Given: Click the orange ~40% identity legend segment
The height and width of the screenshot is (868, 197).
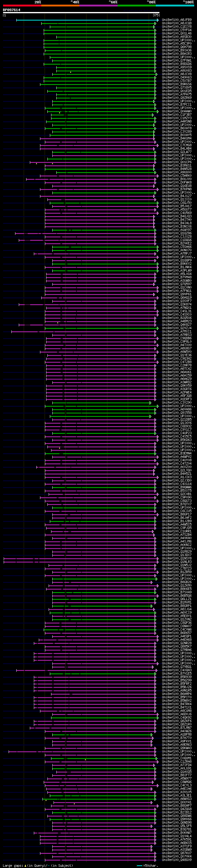Looking at the screenshot, I should pos(60,6).
